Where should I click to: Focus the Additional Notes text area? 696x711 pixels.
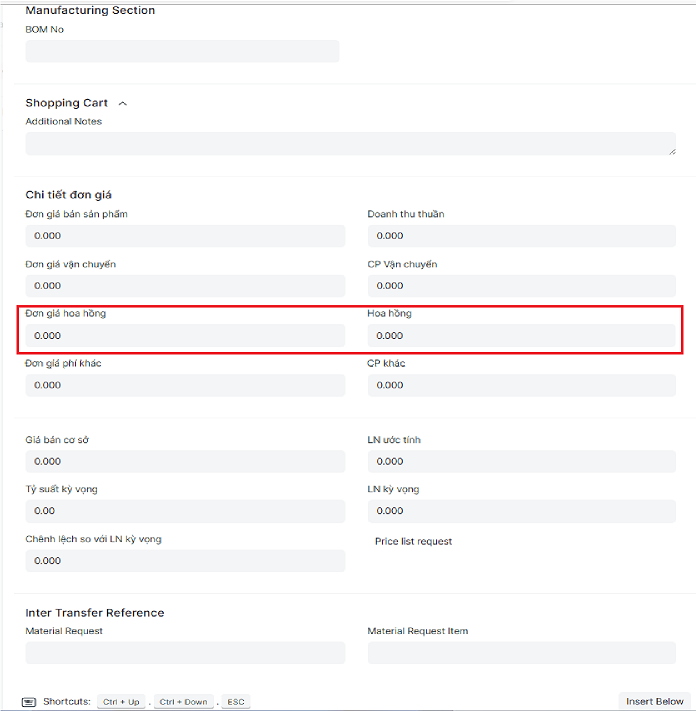coord(350,144)
